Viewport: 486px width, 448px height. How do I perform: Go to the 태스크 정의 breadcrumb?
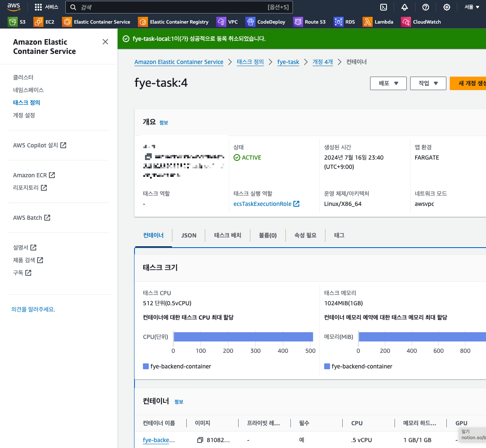250,62
